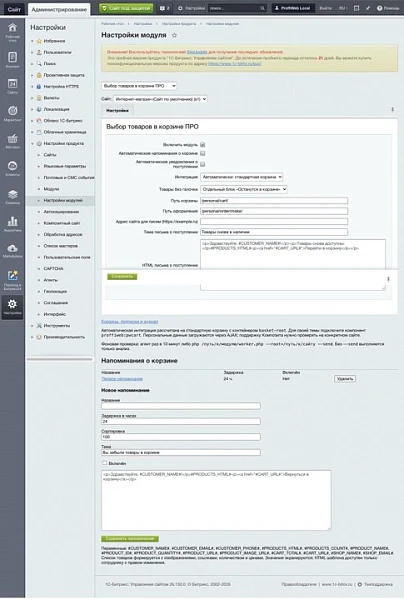Click Адрес сайта для писем field
The image size is (404, 600).
(274, 222)
